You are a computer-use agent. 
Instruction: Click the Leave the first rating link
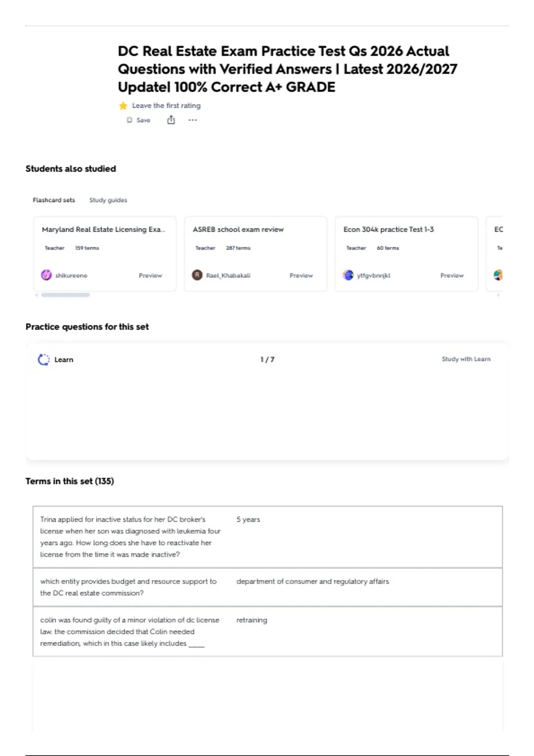pos(166,106)
